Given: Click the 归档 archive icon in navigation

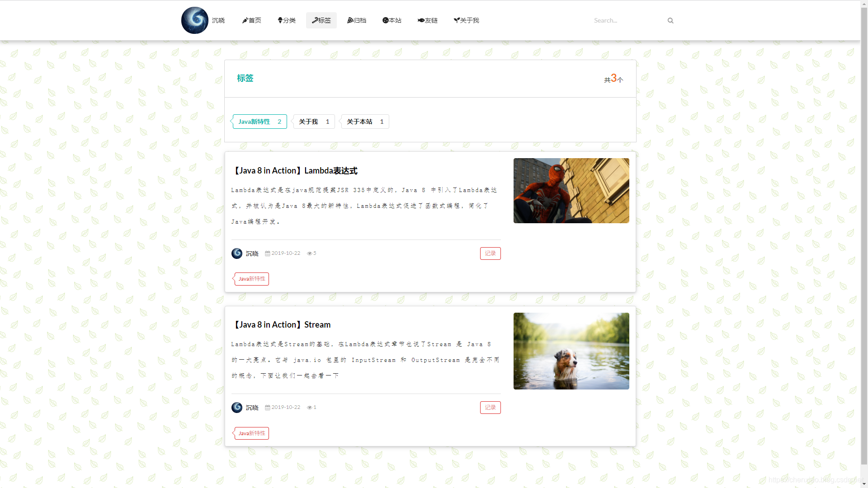Looking at the screenshot, I should coord(350,20).
